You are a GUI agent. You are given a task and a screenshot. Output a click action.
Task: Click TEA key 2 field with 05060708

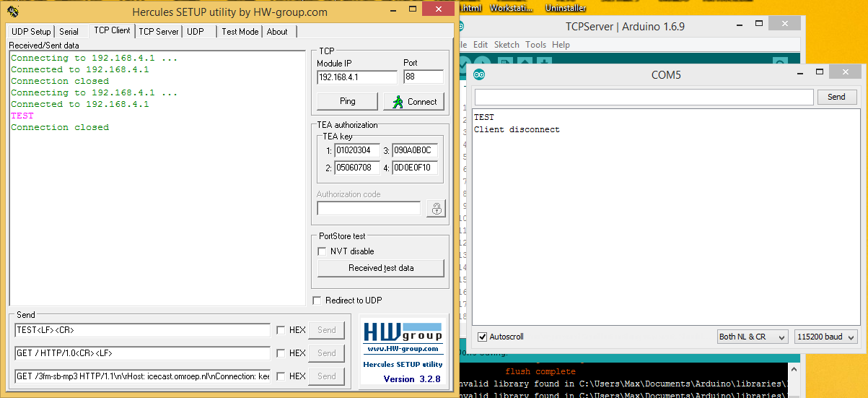click(x=356, y=168)
